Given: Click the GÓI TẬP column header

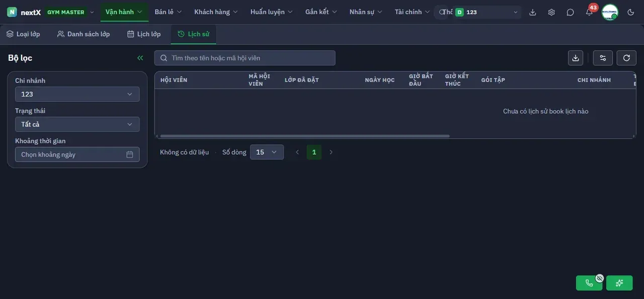Looking at the screenshot, I should click(493, 80).
